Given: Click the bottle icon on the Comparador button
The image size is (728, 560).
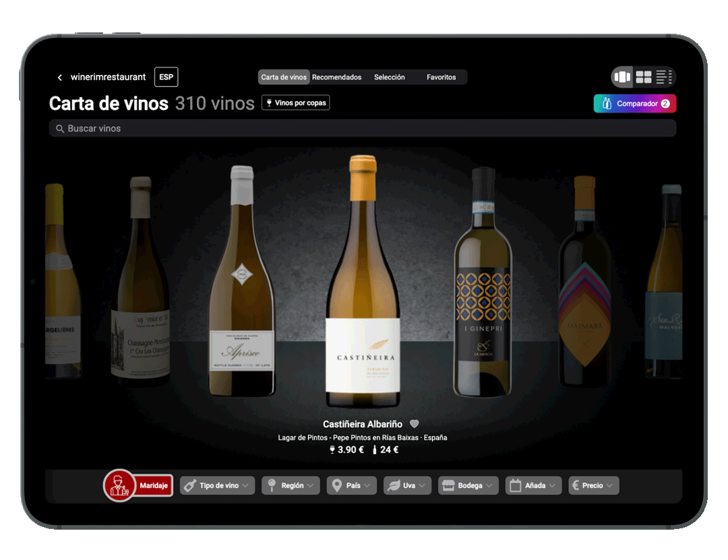Looking at the screenshot, I should [607, 102].
